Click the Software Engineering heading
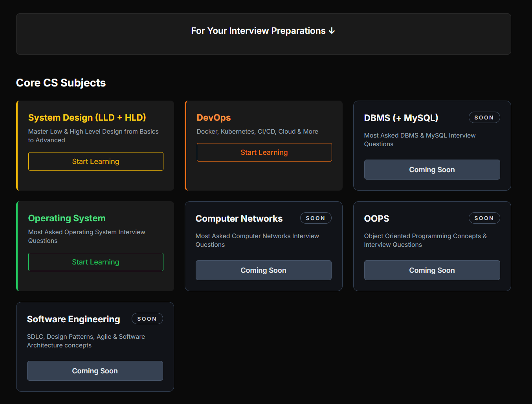The width and height of the screenshot is (532, 404). click(73, 319)
